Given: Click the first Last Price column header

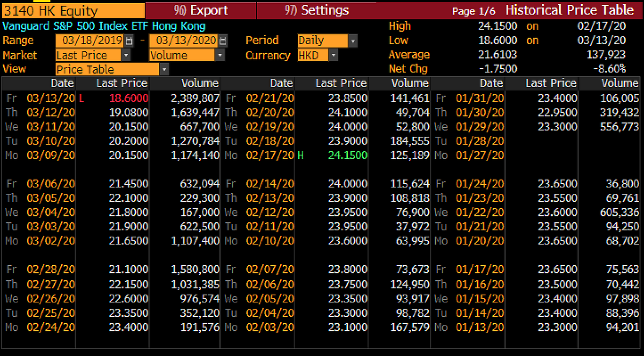Looking at the screenshot, I should pyautogui.click(x=121, y=83).
